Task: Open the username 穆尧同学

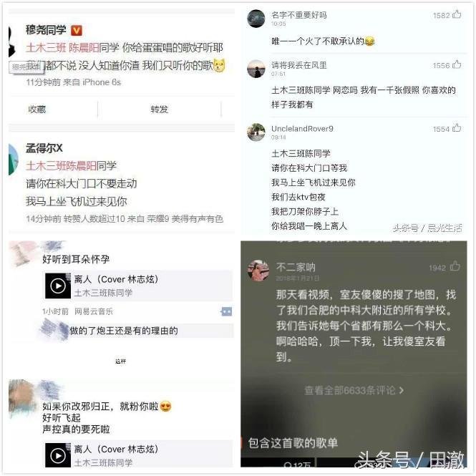Action: 46,30
